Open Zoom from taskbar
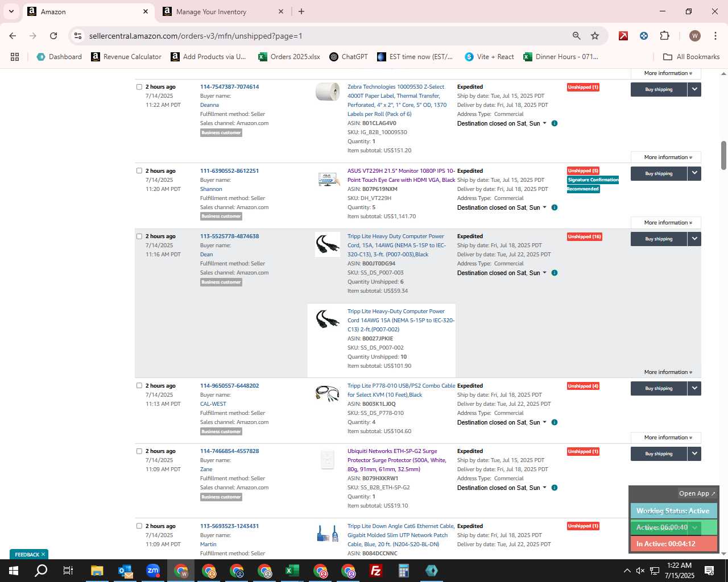728x582 pixels. [153, 571]
